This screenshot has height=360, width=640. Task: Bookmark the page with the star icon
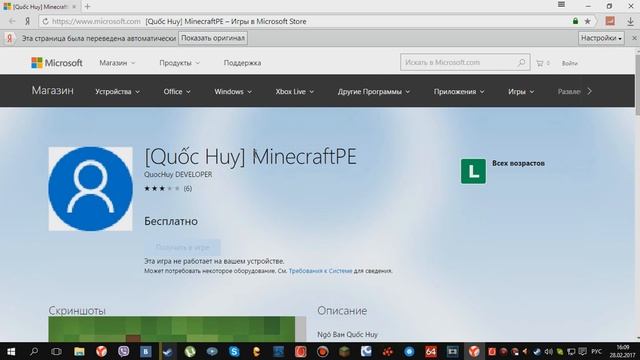[x=587, y=21]
